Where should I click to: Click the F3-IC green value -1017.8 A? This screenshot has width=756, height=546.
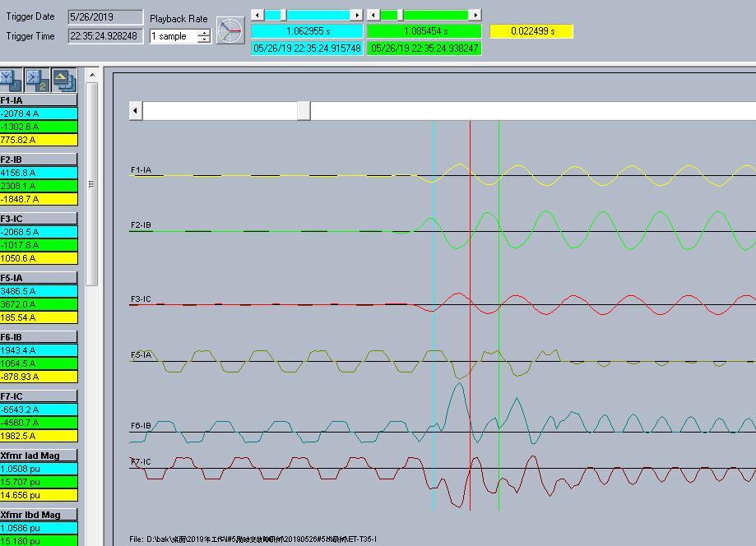coord(39,245)
